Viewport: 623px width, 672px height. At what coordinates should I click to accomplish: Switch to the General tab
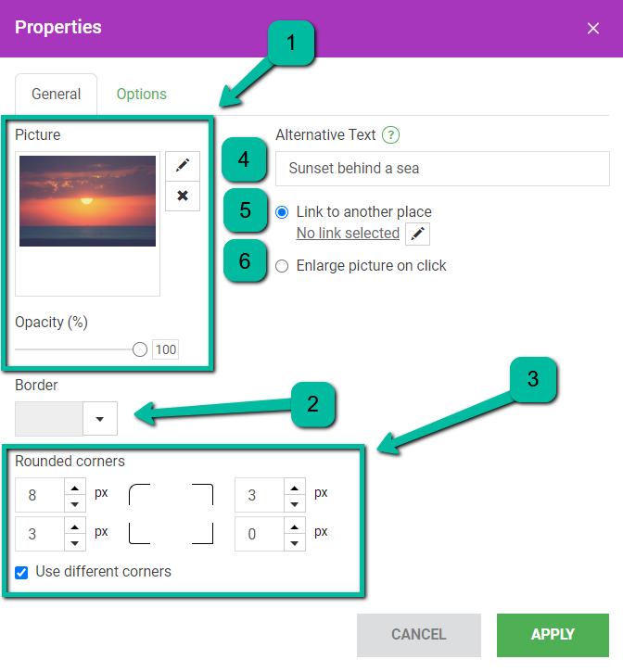pyautogui.click(x=57, y=94)
